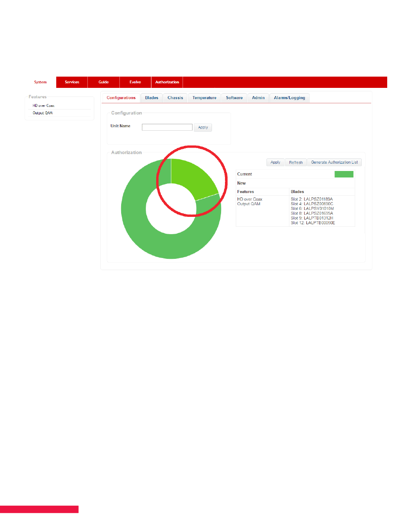
Task: Open the Software sub-tab
Action: 234,98
